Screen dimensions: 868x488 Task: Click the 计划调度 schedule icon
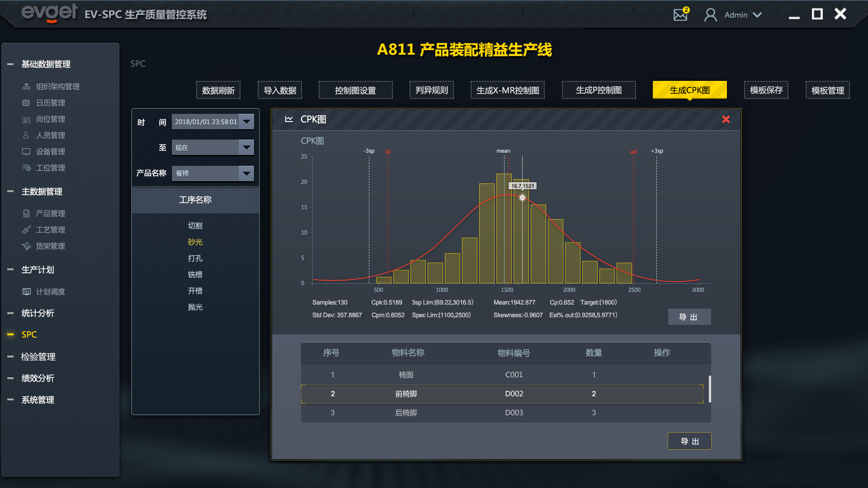pos(27,291)
